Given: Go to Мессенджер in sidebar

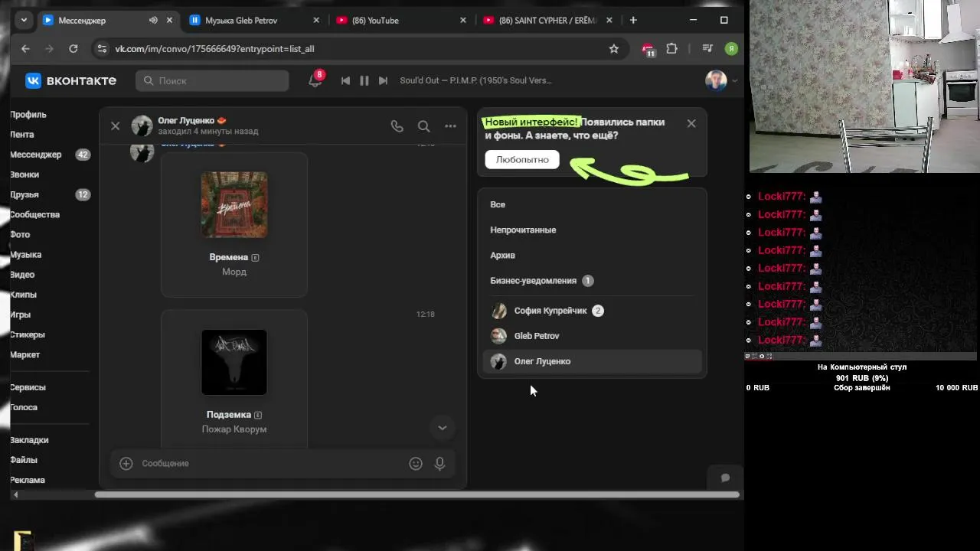Looking at the screenshot, I should [36, 155].
